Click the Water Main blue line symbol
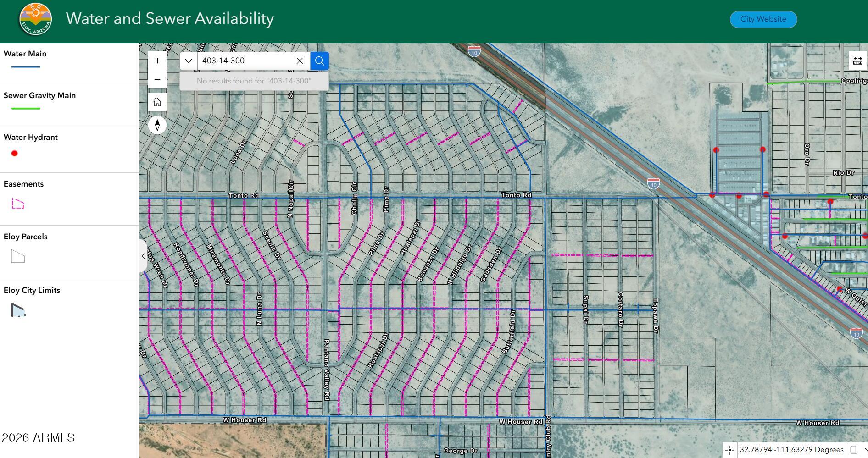This screenshot has width=868, height=458. click(26, 67)
